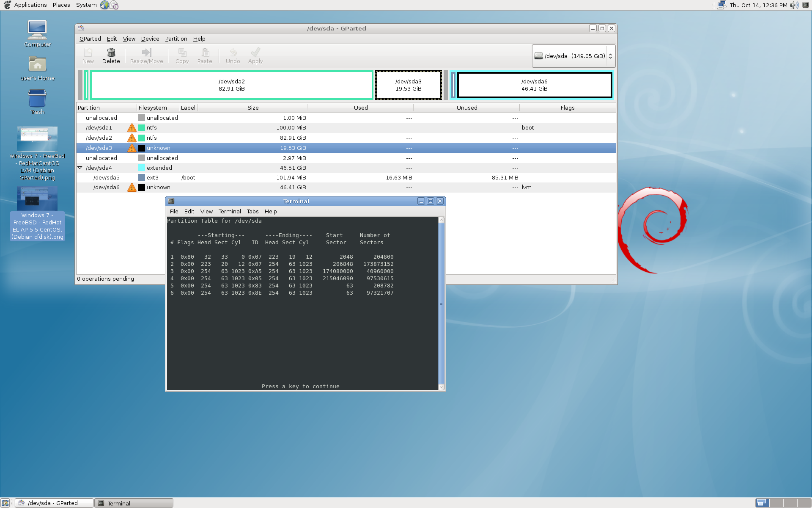Open the Applications panel menu

pos(30,5)
